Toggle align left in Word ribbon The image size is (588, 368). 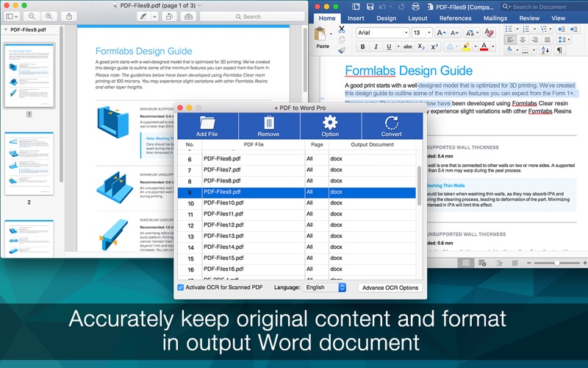509,40
